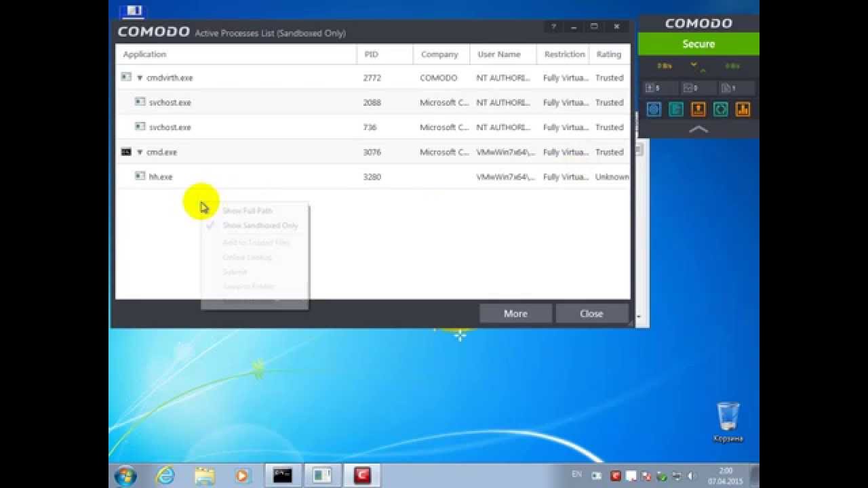The image size is (868, 488).
Task: Sort by the PID column header
Action: pyautogui.click(x=384, y=54)
